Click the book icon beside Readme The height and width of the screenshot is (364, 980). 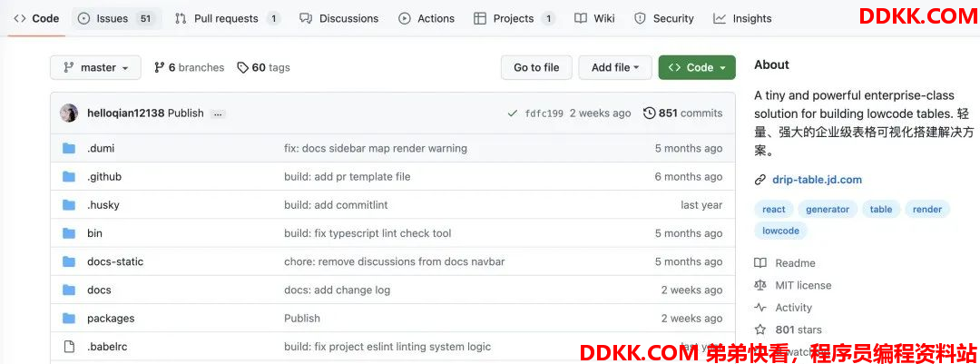tap(760, 263)
